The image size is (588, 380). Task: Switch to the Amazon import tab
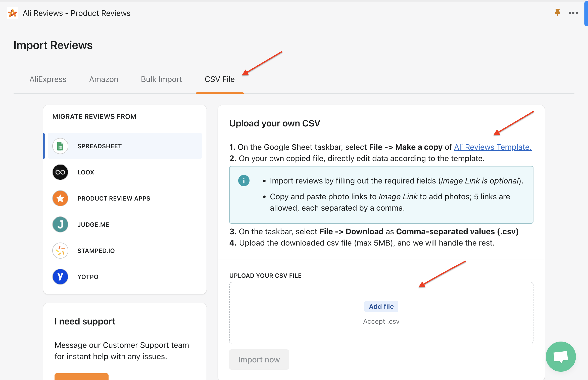click(104, 79)
